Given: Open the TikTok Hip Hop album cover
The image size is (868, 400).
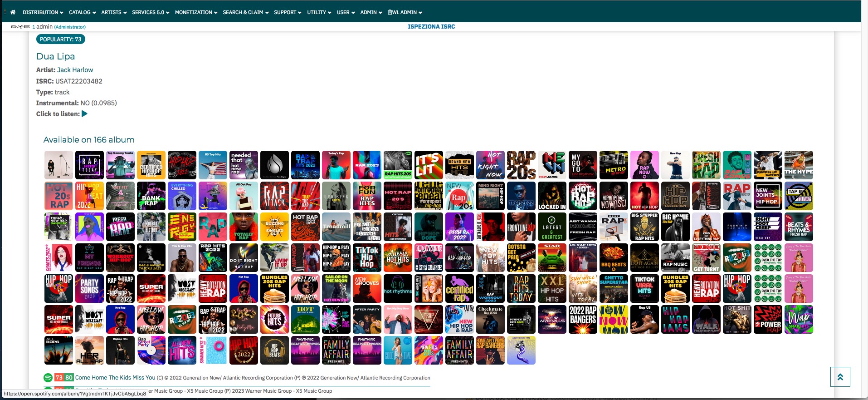Looking at the screenshot, I should pyautogui.click(x=367, y=257).
